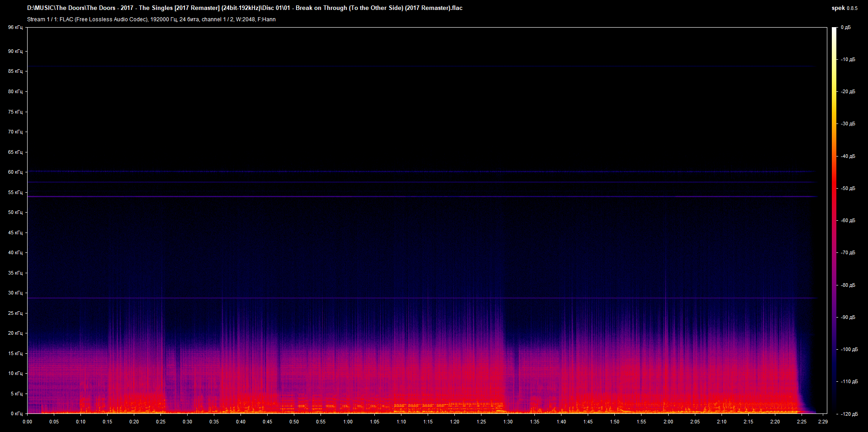
Task: Click the 15 кГц frequency axis label
Action: 15,353
